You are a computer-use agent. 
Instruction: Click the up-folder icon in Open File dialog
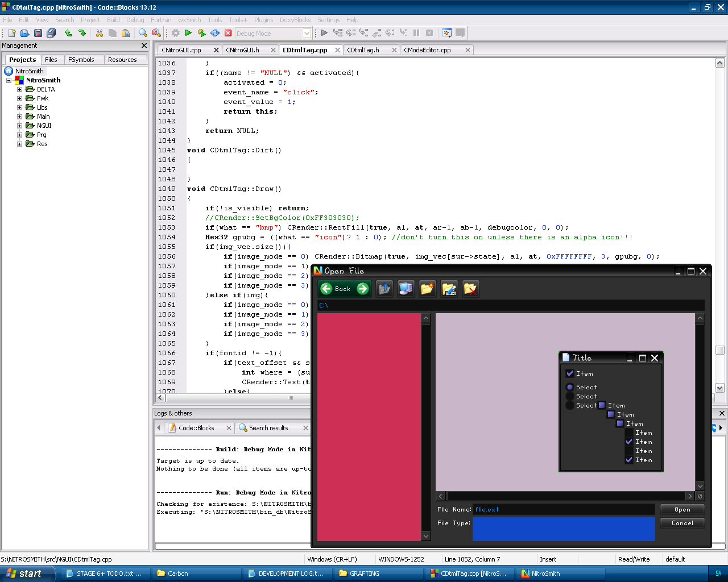coord(384,289)
